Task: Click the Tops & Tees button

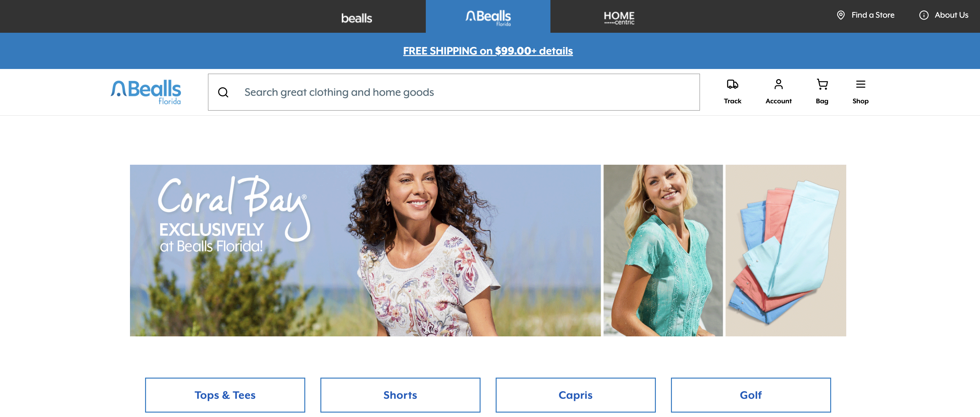Action: 225,395
